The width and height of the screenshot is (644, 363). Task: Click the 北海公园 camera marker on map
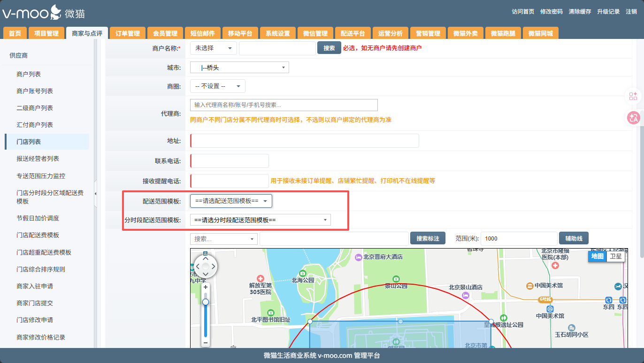[x=303, y=273]
